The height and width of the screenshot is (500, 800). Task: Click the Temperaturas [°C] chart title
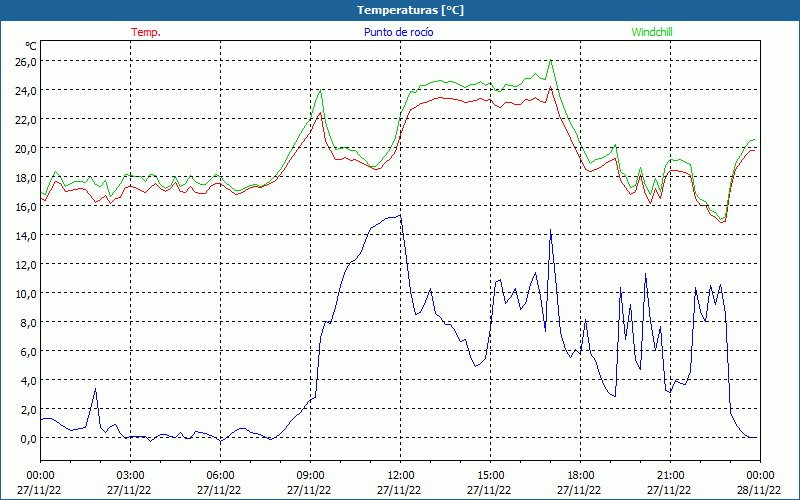click(x=410, y=10)
